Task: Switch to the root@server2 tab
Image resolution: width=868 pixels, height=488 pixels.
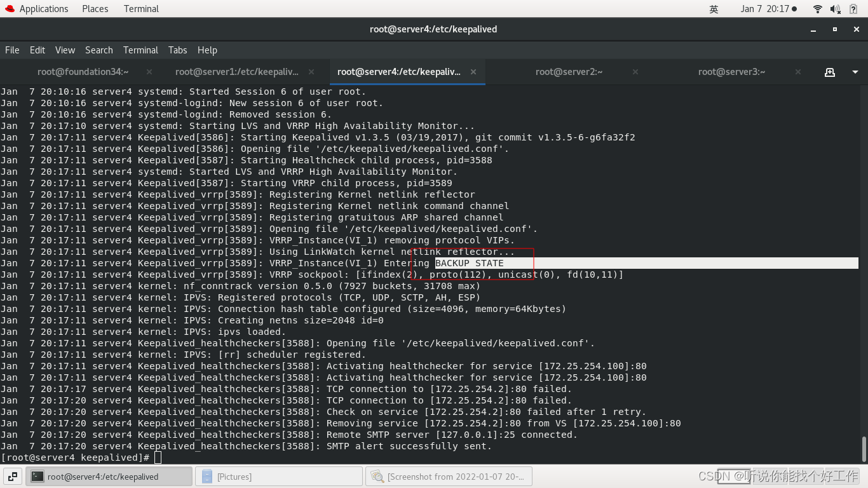Action: pos(569,72)
